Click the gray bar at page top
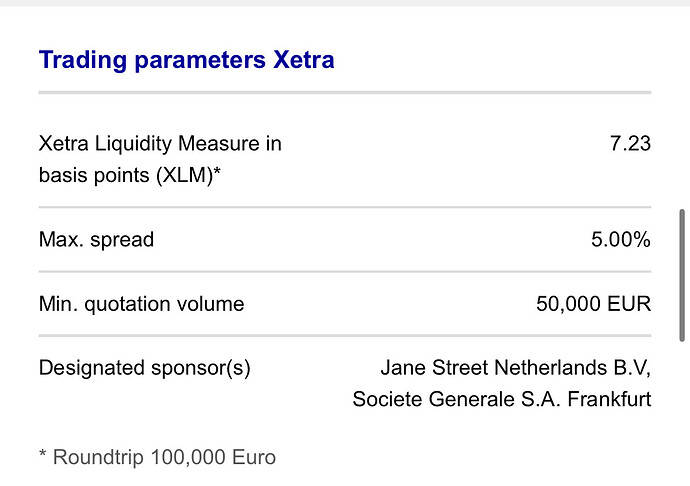This screenshot has width=690, height=486. point(345,3)
